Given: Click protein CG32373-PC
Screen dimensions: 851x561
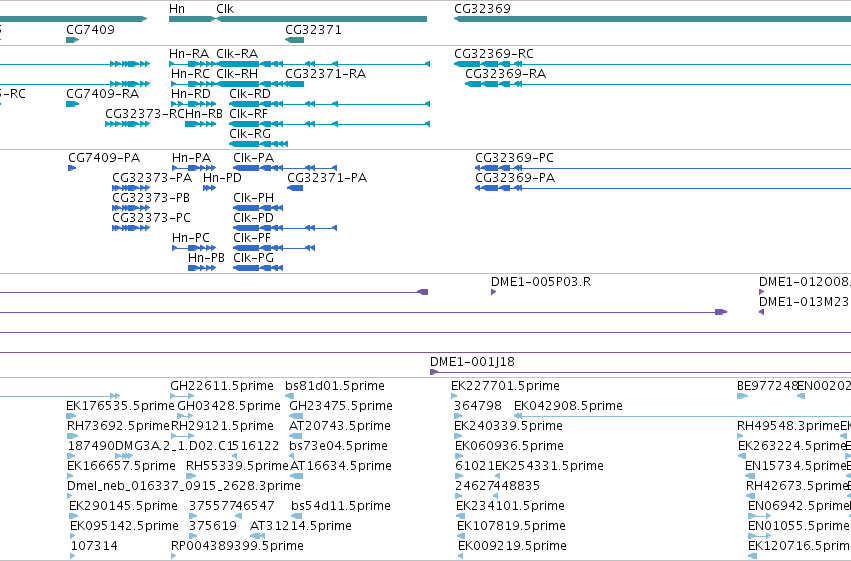Looking at the screenshot, I should click(151, 218).
